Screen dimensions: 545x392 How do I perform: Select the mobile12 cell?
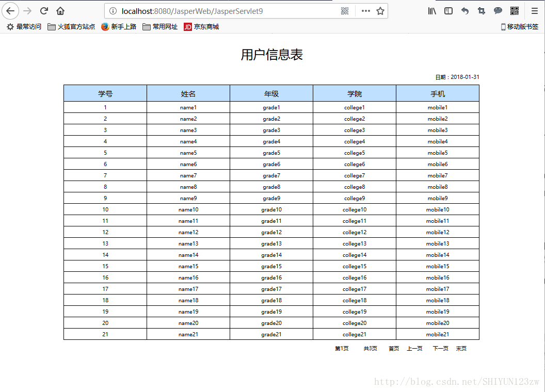tap(438, 232)
